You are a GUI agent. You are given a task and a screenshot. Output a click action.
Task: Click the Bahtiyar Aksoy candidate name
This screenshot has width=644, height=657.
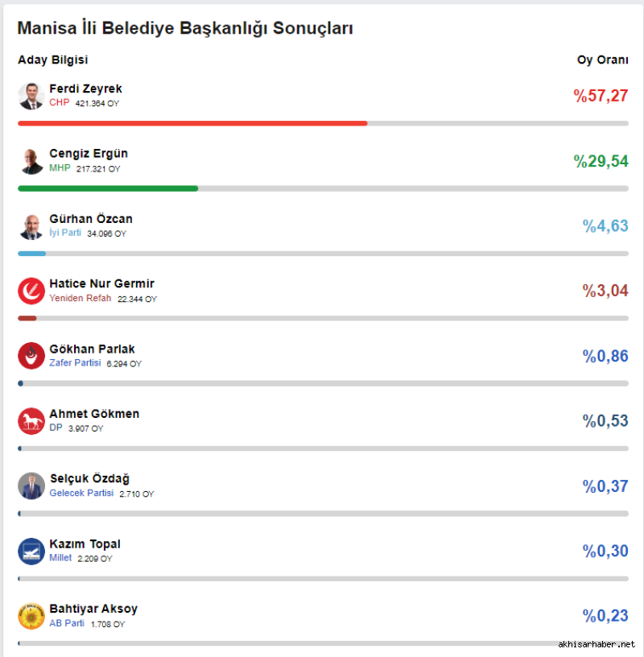click(93, 609)
